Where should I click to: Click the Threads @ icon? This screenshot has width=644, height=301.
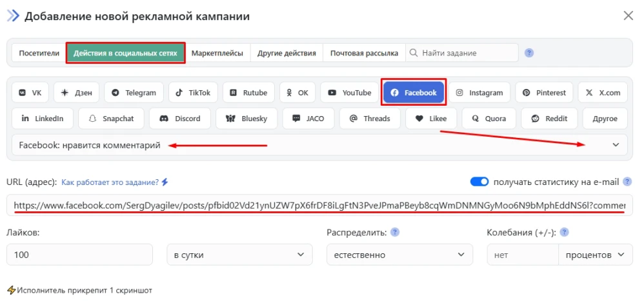coord(353,119)
